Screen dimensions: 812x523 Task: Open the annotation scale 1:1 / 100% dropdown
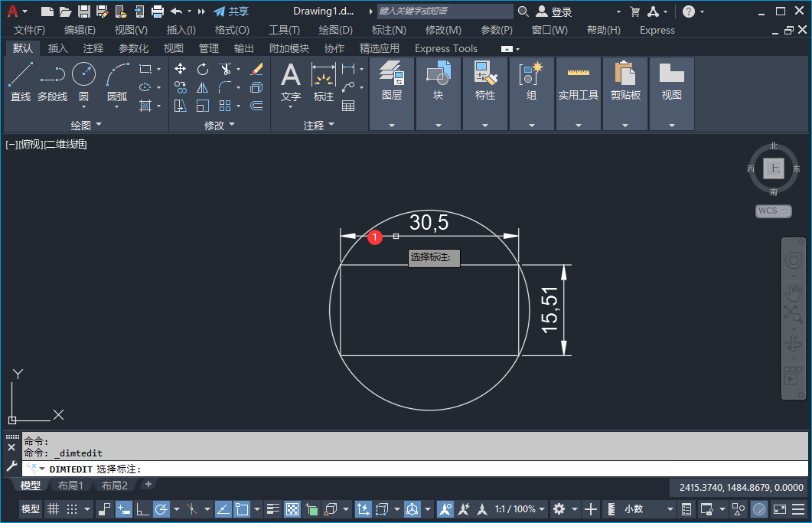[520, 509]
